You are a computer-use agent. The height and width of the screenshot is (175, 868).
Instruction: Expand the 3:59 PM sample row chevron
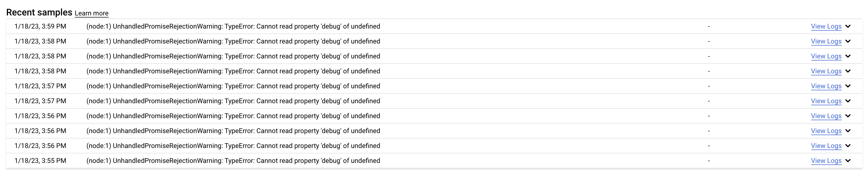click(x=848, y=26)
